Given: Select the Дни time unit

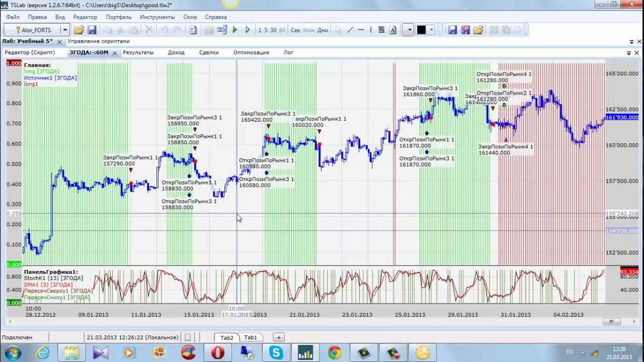Looking at the screenshot, I should pos(323,30).
